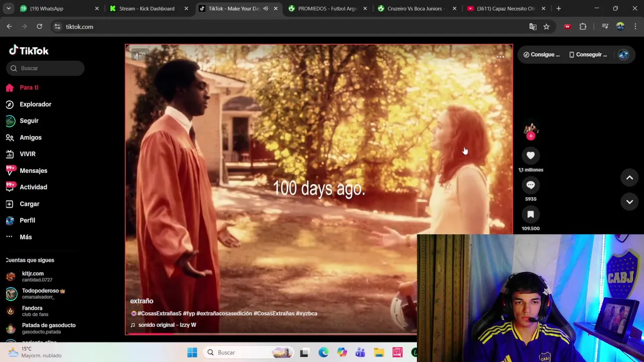This screenshot has height=362, width=644.
Task: Click the Consigue coins button
Action: tap(541, 55)
